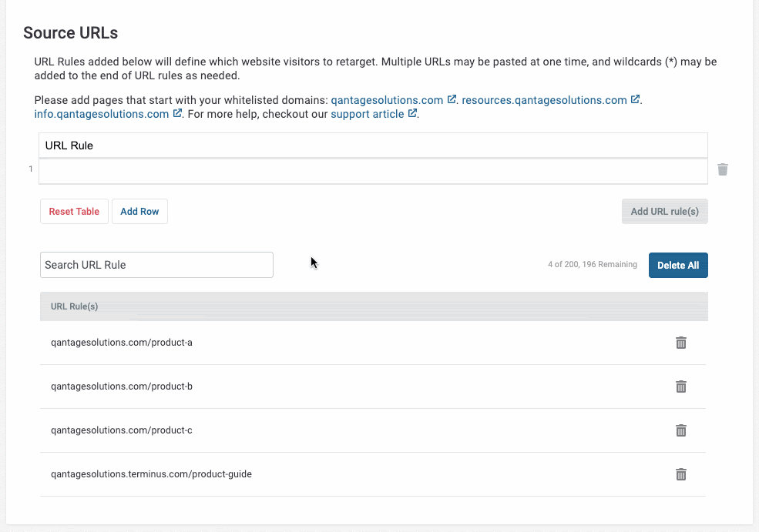Focus the Search URL Rule field
759x532 pixels.
[x=157, y=265]
